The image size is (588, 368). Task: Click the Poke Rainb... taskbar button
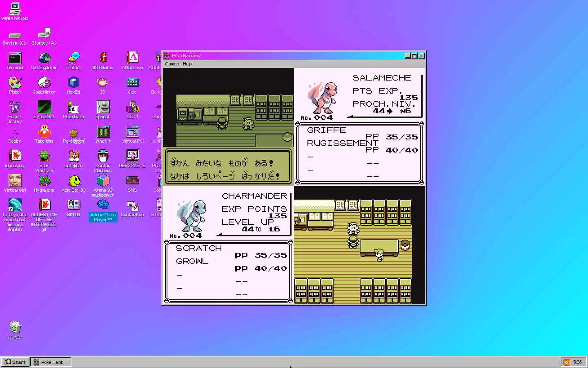(x=51, y=362)
